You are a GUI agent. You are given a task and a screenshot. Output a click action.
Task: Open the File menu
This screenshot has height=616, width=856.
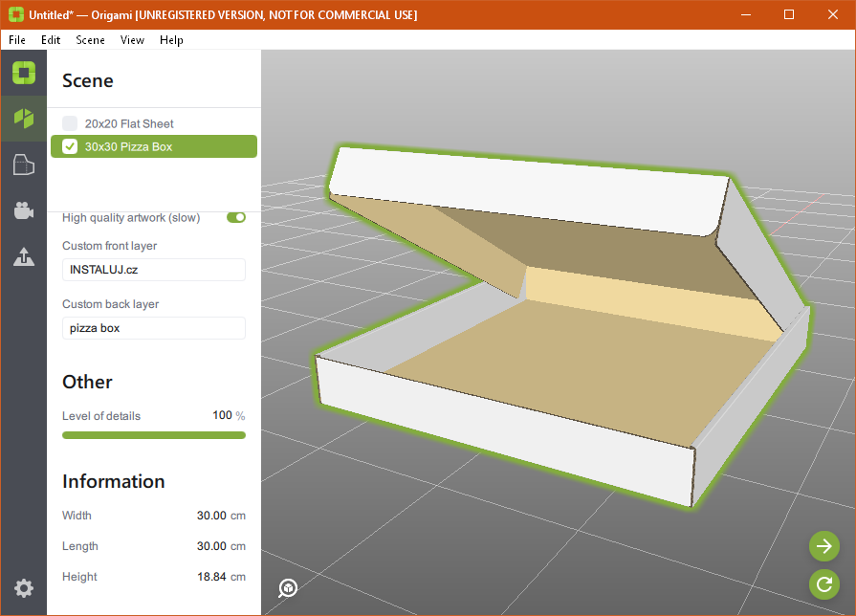pos(17,40)
